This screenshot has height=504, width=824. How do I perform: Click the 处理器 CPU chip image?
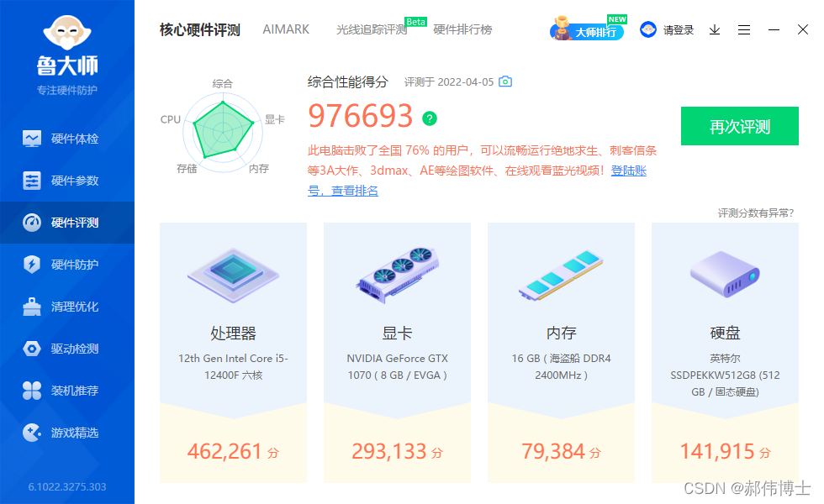[x=234, y=276]
